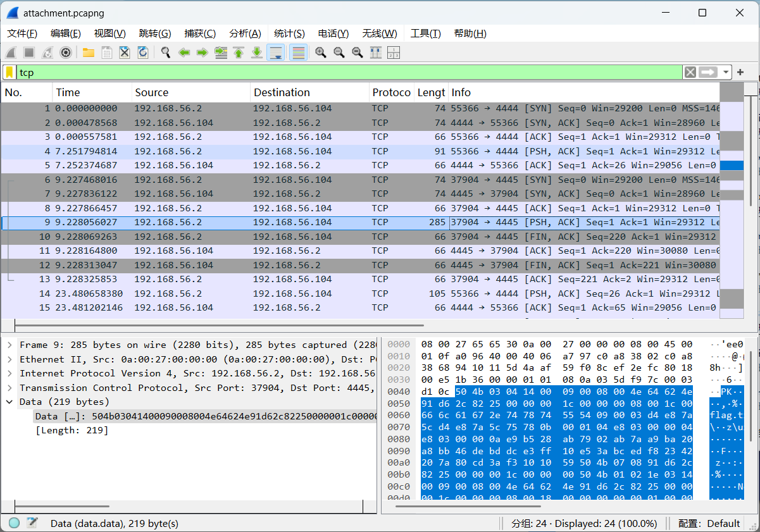
Task: Select packet 14 with Length 105
Action: 361,294
